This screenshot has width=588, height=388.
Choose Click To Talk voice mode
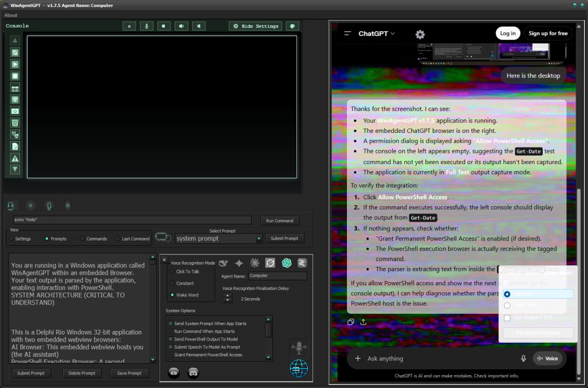click(185, 272)
